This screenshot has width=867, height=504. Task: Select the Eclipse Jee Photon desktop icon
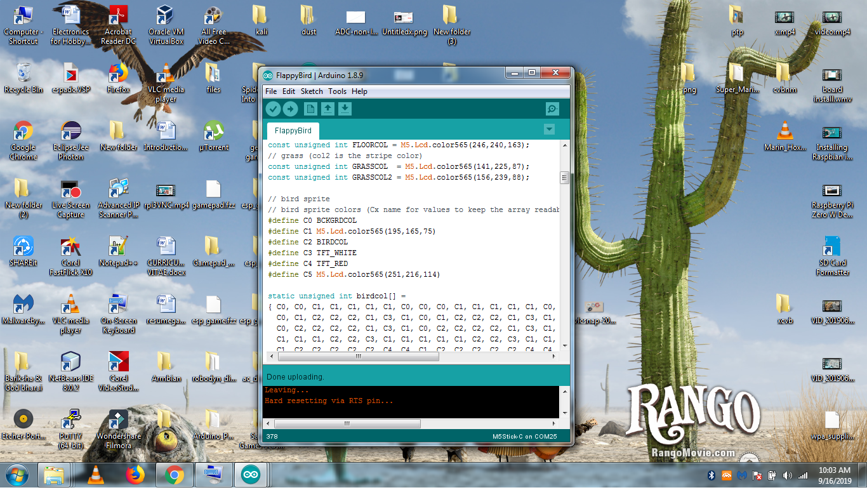[70, 140]
